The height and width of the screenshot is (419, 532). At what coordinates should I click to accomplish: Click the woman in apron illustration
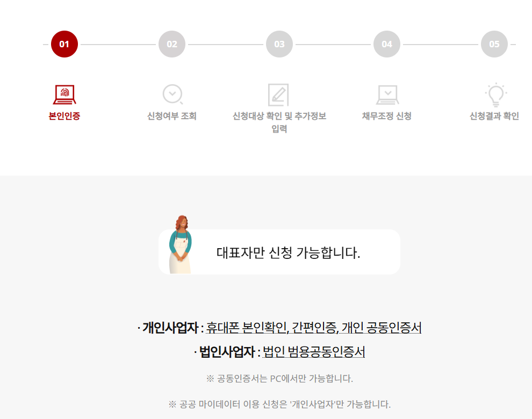coord(181,244)
